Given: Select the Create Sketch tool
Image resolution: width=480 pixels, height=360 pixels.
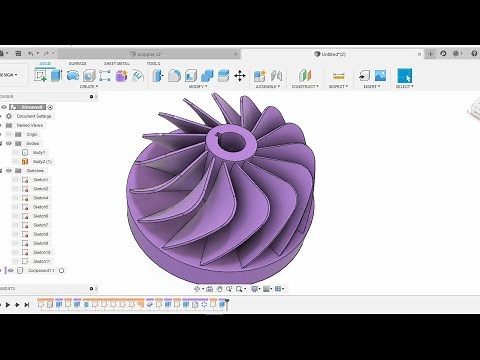Looking at the screenshot, I should point(40,75).
